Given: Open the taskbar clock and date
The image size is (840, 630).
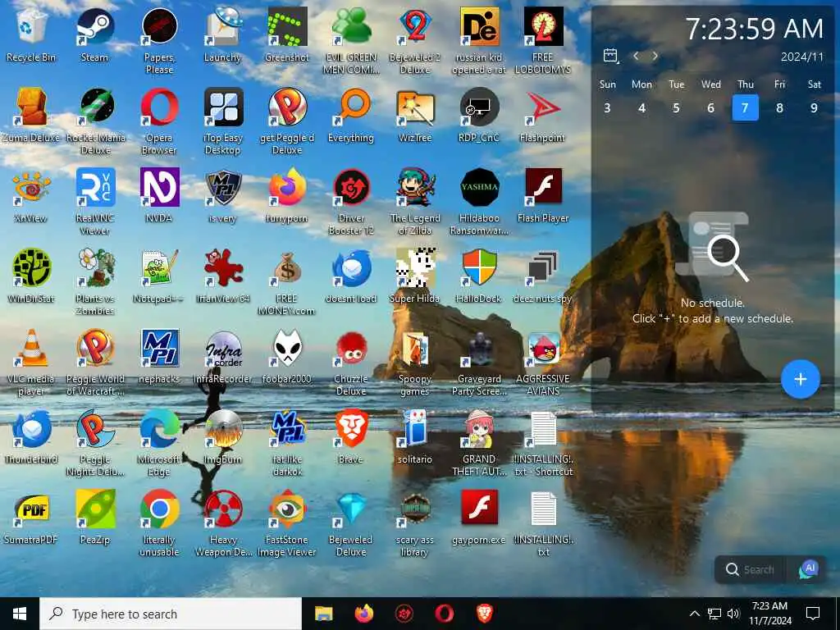Looking at the screenshot, I should click(769, 614).
